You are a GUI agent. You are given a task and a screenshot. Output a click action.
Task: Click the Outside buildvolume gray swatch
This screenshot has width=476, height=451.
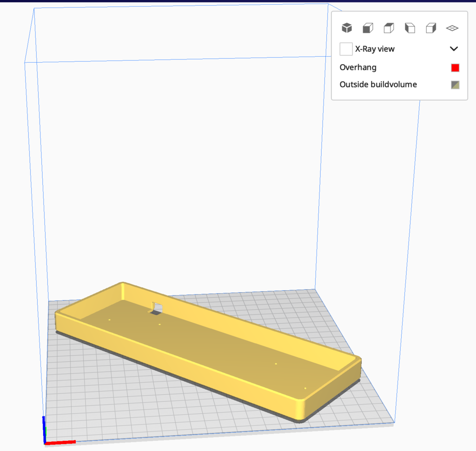(x=455, y=85)
